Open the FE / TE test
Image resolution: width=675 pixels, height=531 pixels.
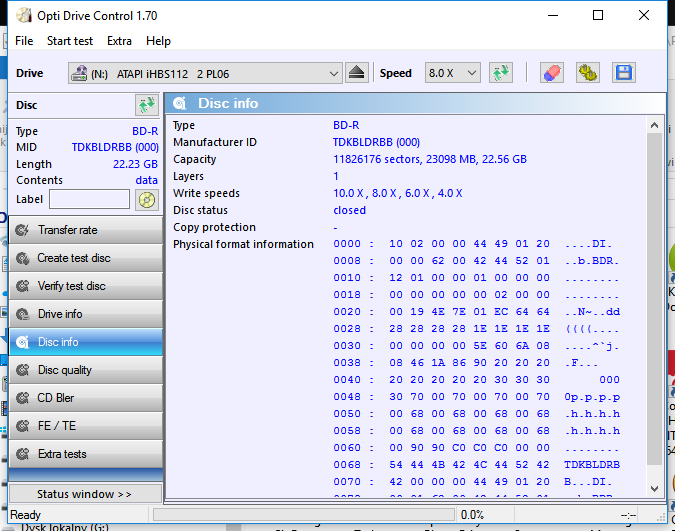coord(86,426)
